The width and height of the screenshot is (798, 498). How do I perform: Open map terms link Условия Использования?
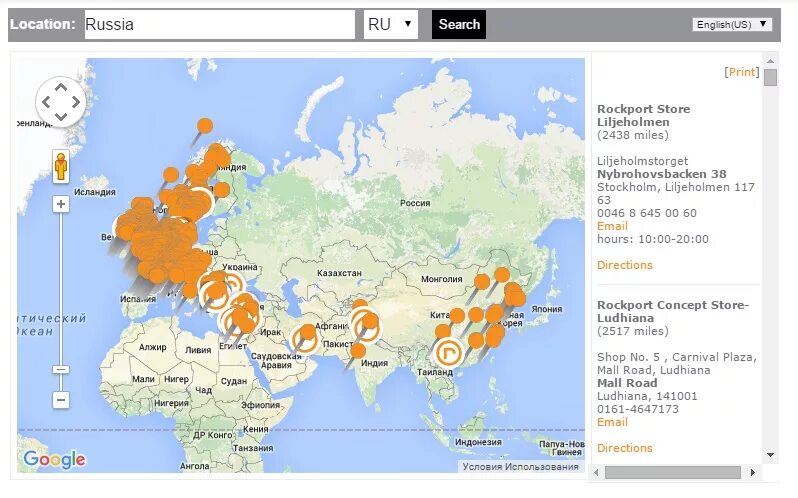520,466
